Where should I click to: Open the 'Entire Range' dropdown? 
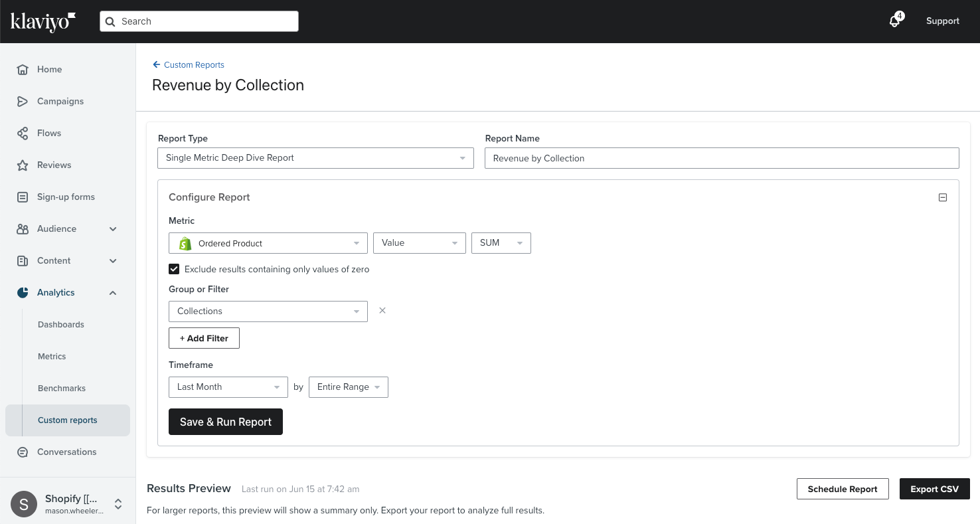pos(348,387)
